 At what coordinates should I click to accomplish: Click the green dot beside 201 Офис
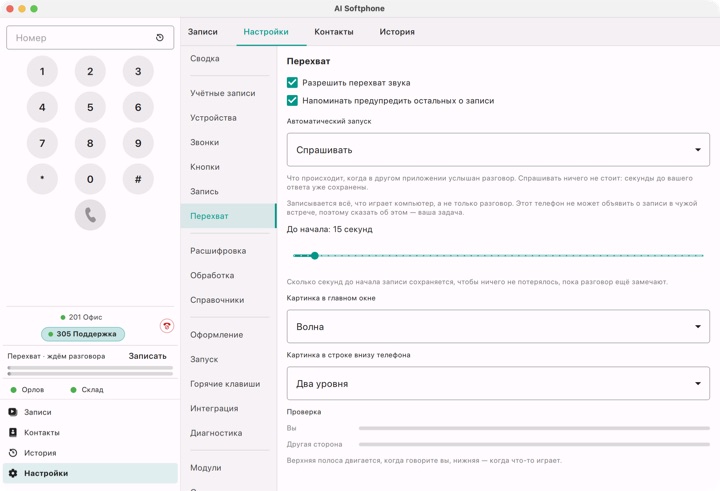63,317
